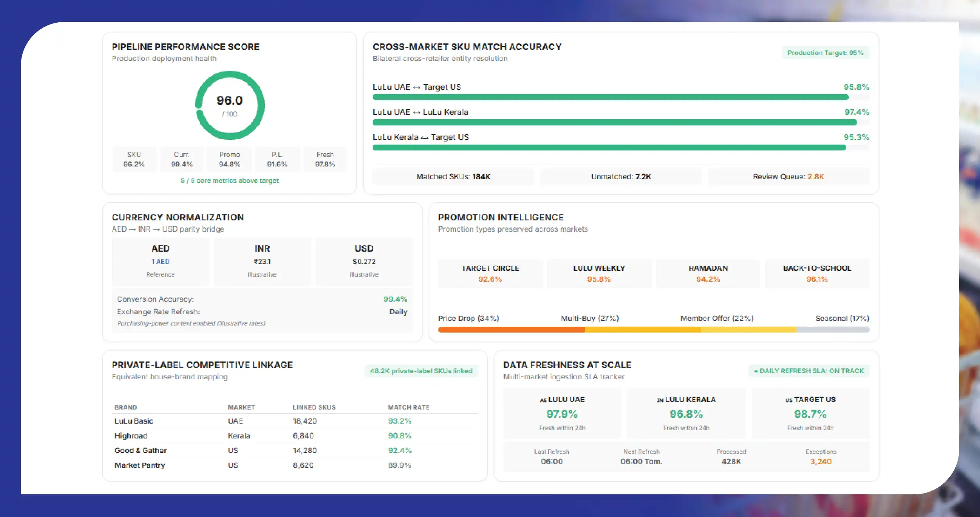
Task: Click the LuLu UAE ↔ Target US progress bar
Action: pos(621,97)
